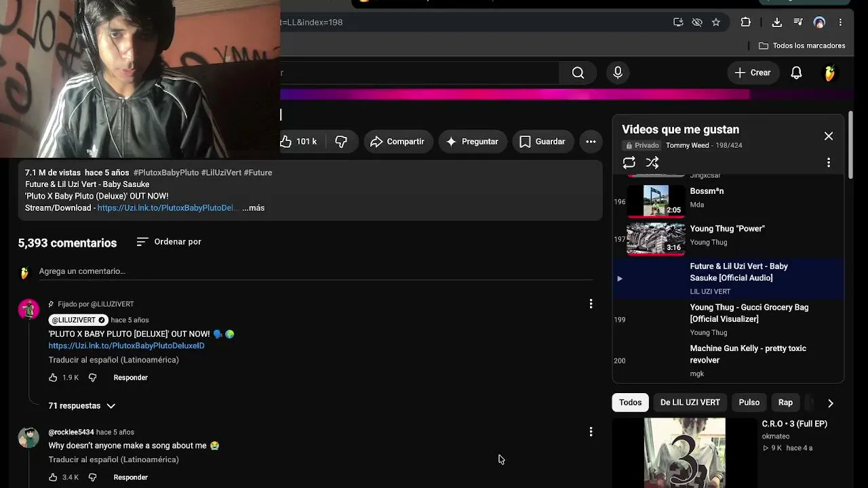The image size is (868, 488).
Task: Seek within the pink video progress bar
Action: click(515, 95)
